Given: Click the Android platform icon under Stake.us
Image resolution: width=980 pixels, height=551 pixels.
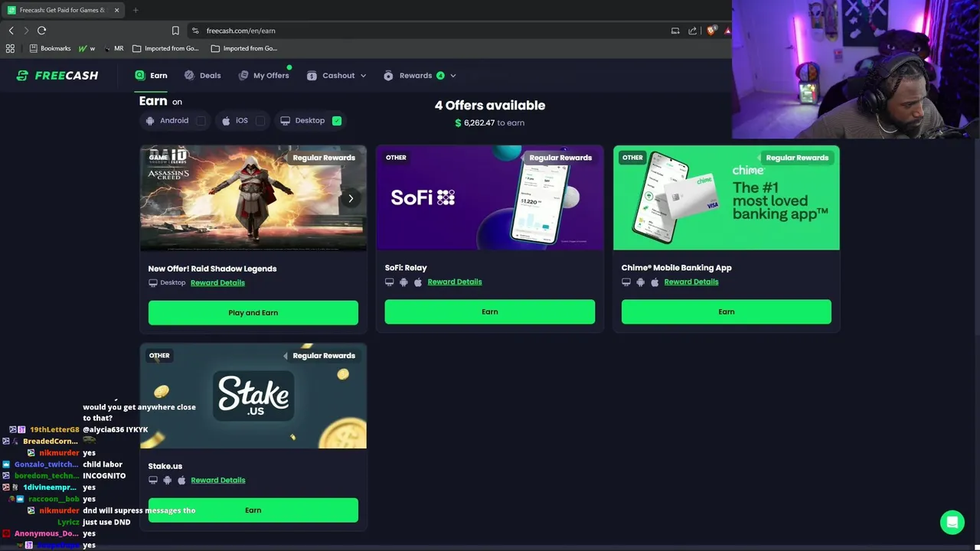Looking at the screenshot, I should pos(167,480).
